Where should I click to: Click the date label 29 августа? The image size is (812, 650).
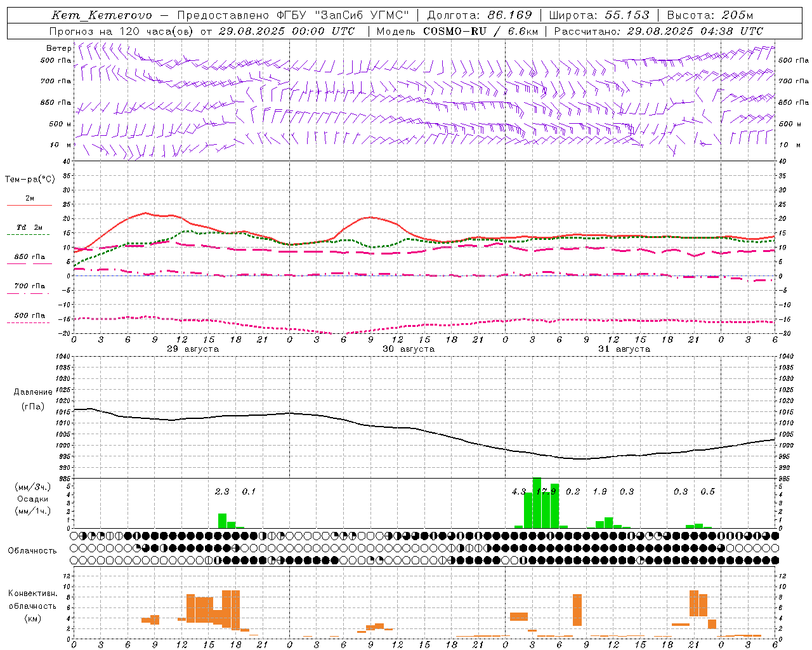tap(193, 349)
